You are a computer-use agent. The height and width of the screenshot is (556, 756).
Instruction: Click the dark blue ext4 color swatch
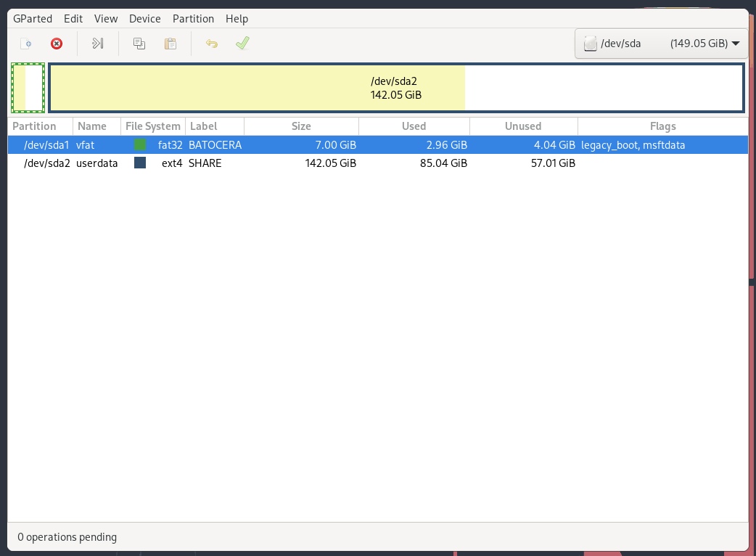[140, 163]
